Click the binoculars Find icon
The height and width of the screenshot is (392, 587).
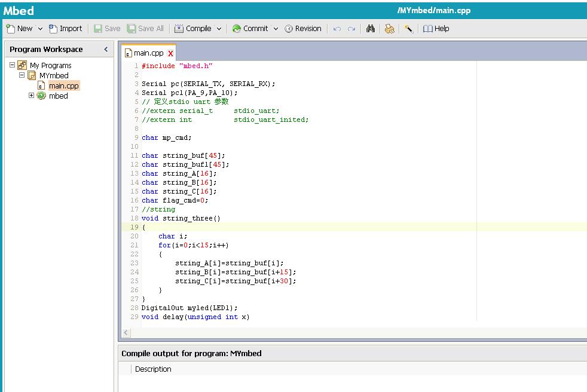(371, 29)
